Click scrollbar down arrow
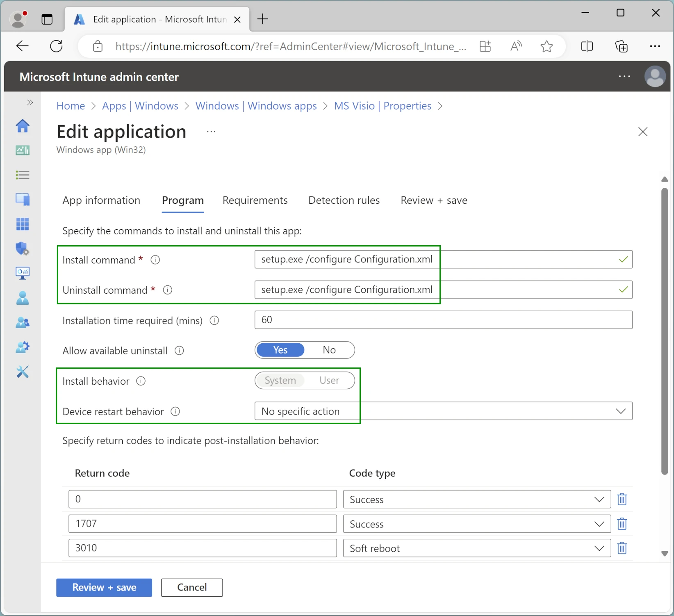The width and height of the screenshot is (674, 616). [x=665, y=554]
